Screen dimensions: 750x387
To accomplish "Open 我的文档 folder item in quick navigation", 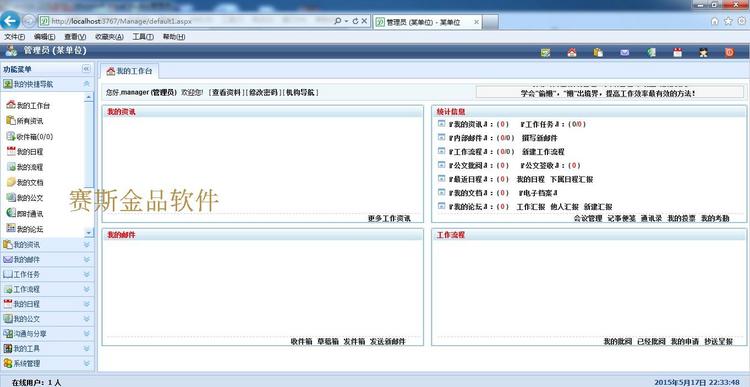I will [x=25, y=182].
